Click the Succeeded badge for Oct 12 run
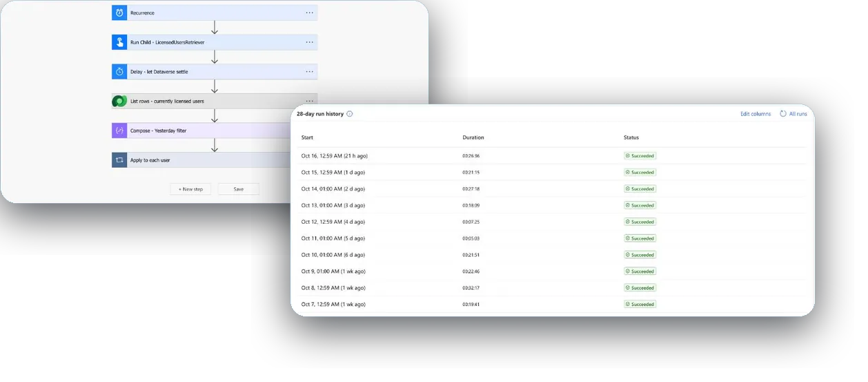Screen dimensions: 868x382 point(640,222)
